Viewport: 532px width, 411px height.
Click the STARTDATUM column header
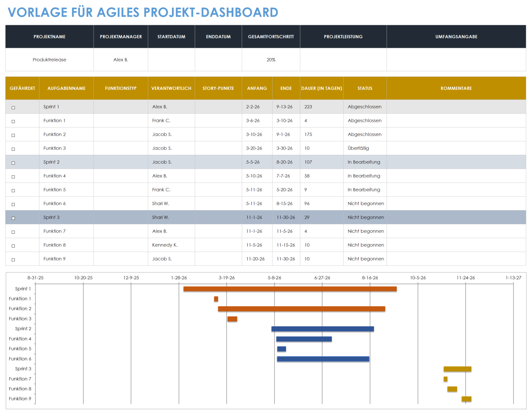[171, 37]
